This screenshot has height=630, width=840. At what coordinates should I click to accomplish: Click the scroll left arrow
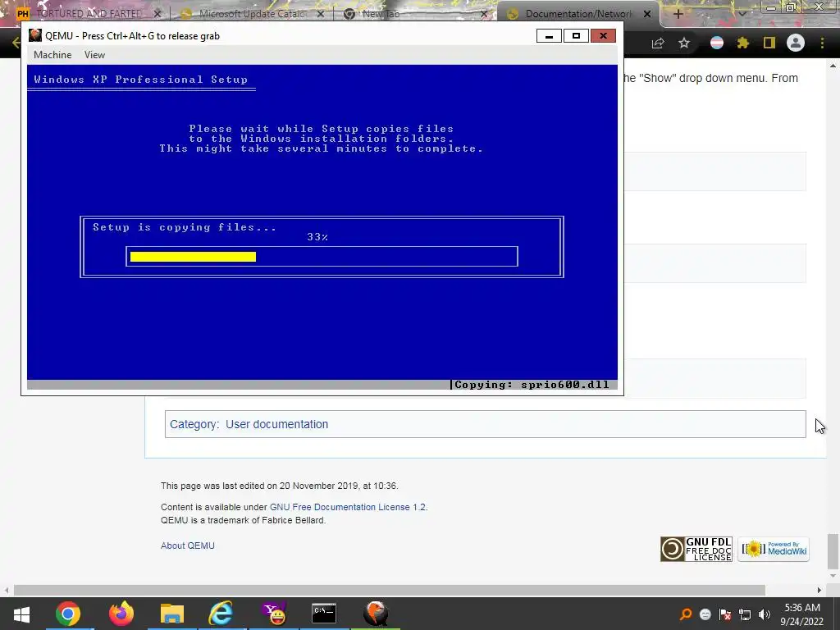[x=7, y=590]
